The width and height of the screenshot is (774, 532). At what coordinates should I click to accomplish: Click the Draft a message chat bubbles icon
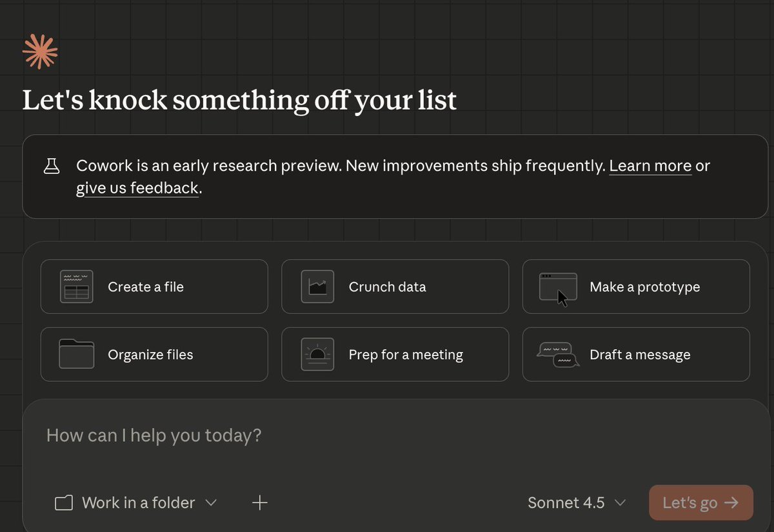click(x=558, y=354)
